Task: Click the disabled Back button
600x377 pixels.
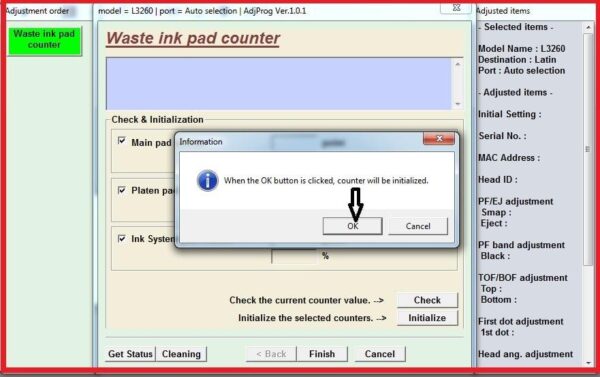Action: click(271, 354)
